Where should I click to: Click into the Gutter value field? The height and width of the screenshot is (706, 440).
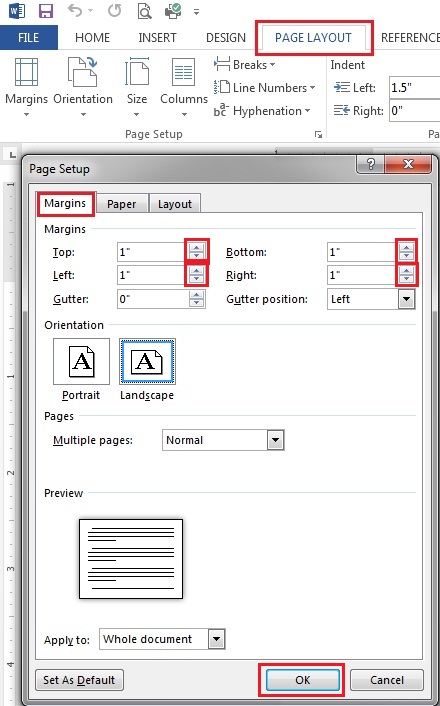pyautogui.click(x=153, y=299)
